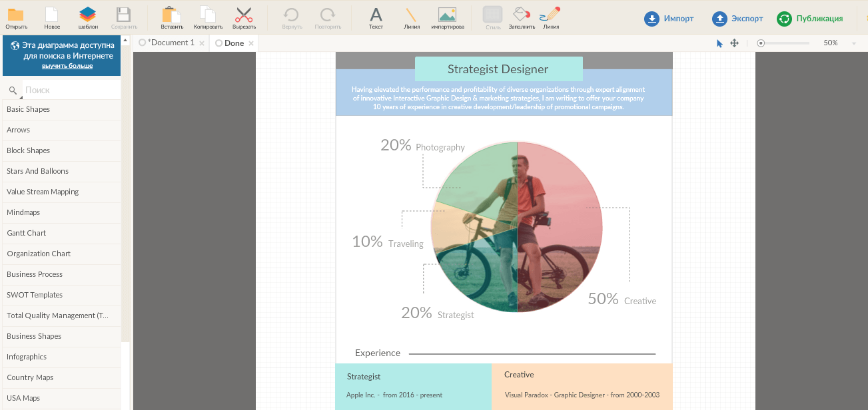Click the zoom slider handle
This screenshot has width=868, height=410.
(x=761, y=43)
